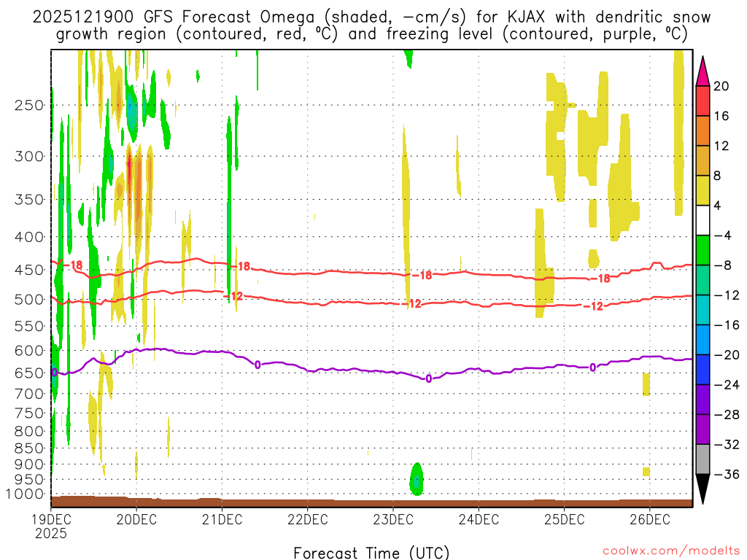Click the brown terrain band at chart bottom
Image resolution: width=747 pixels, height=560 pixels.
tap(371, 502)
